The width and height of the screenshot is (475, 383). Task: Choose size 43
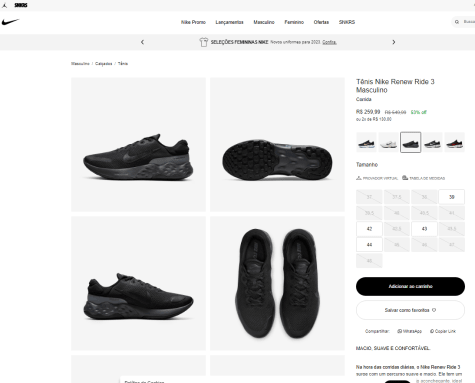(x=424, y=229)
